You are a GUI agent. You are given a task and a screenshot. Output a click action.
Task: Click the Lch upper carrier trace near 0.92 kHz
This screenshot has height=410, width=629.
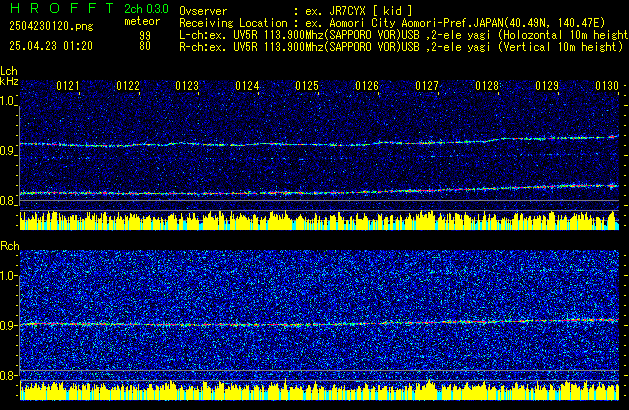pyautogui.click(x=319, y=142)
